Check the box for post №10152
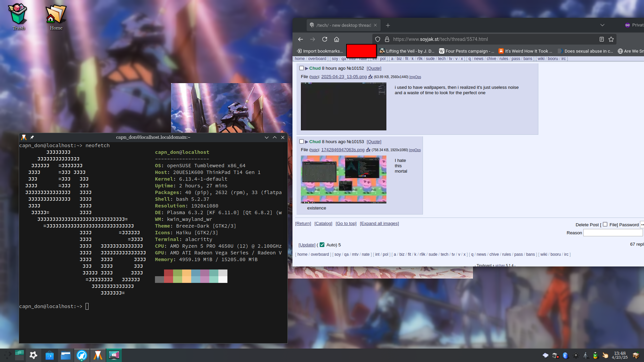 302,68
